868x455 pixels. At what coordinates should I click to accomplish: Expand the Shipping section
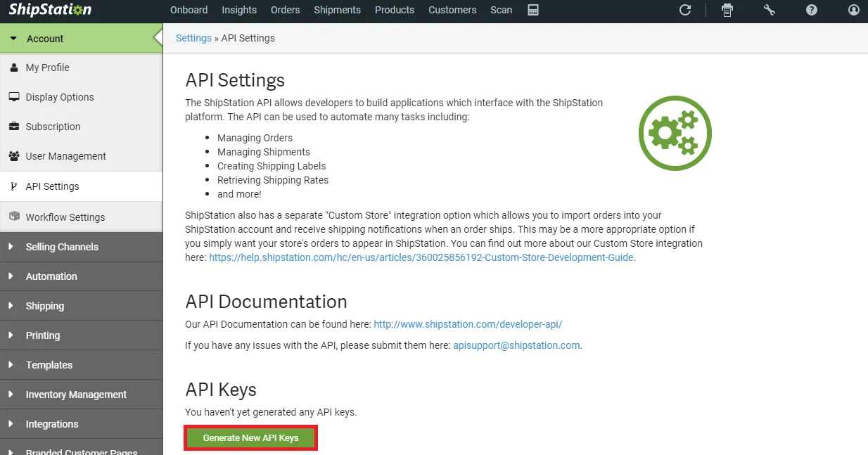(x=81, y=306)
